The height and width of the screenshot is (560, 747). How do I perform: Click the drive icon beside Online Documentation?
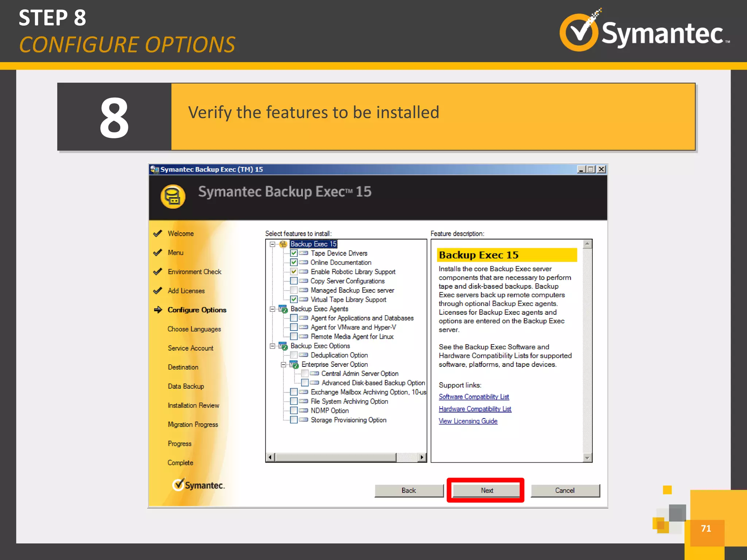pos(303,262)
